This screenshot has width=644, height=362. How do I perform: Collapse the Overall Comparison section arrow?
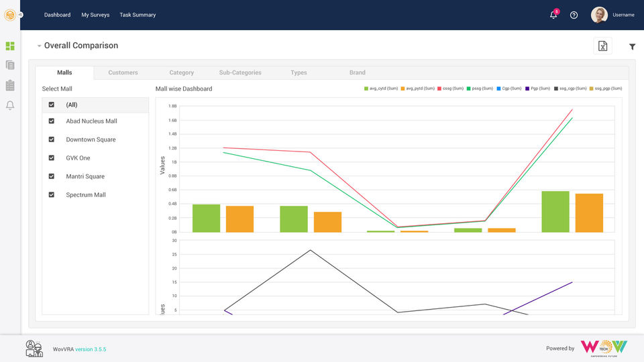[39, 46]
